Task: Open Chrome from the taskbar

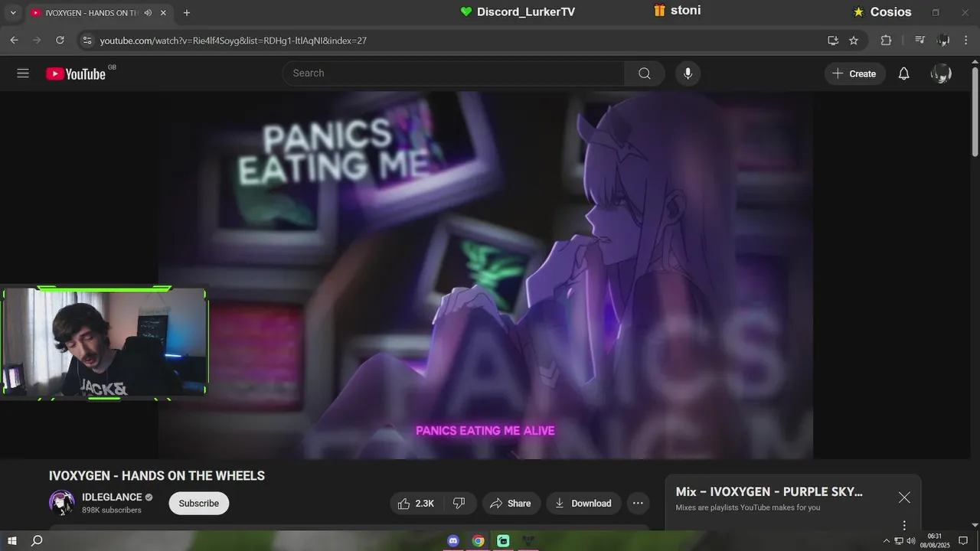Action: (479, 541)
